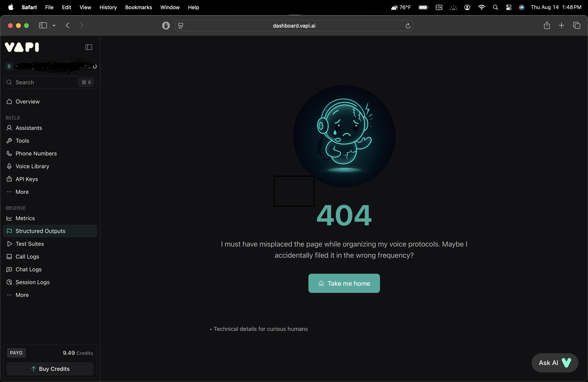The image size is (588, 382).
Task: Expand Technical details for curious humans
Action: 259,329
